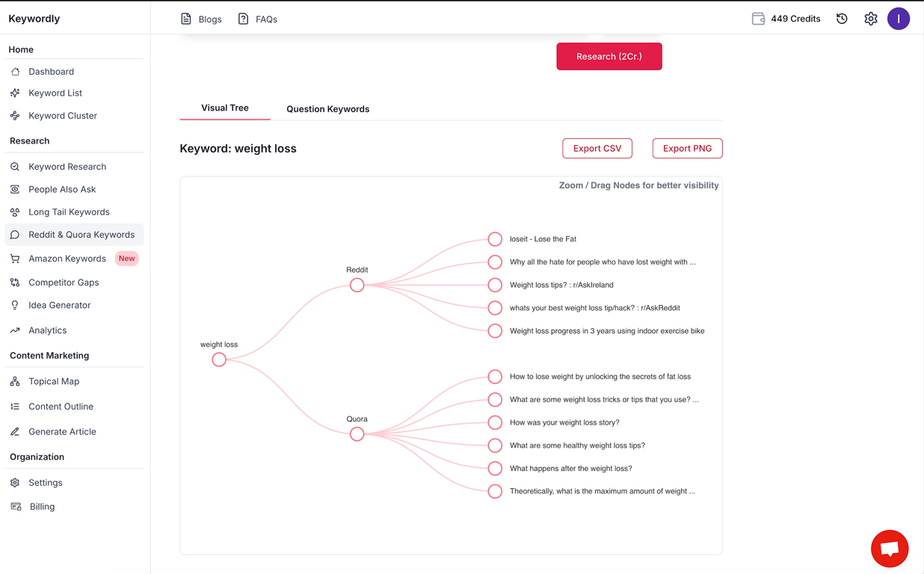Image resolution: width=924 pixels, height=574 pixels.
Task: Select the Visual Tree tab
Action: [225, 108]
